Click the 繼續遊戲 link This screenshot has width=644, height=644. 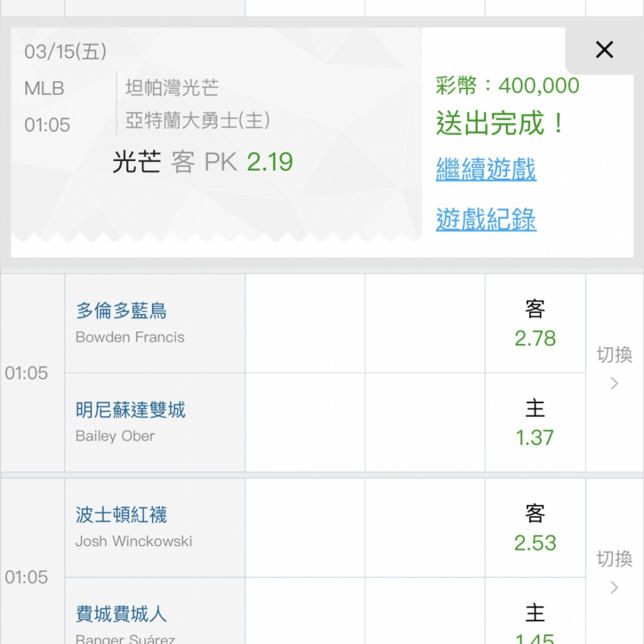(486, 169)
